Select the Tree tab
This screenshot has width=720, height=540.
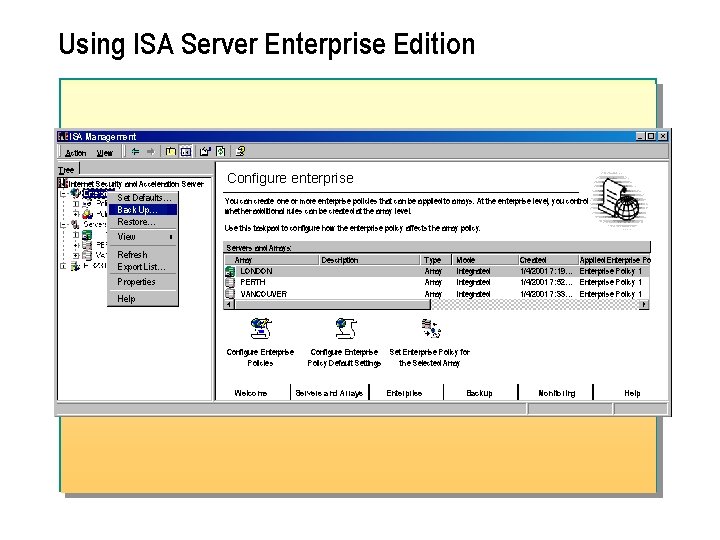click(67, 169)
